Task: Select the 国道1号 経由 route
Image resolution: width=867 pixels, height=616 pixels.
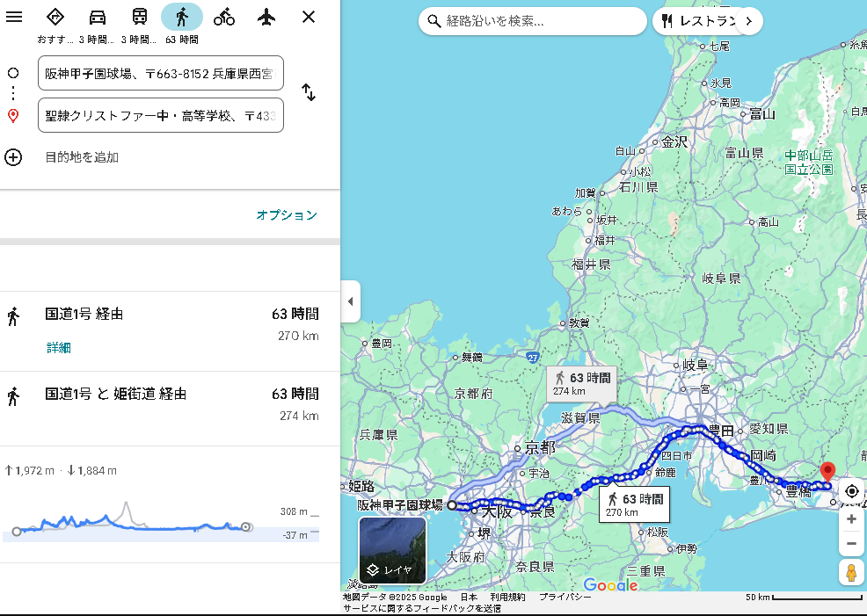Action: click(170, 331)
